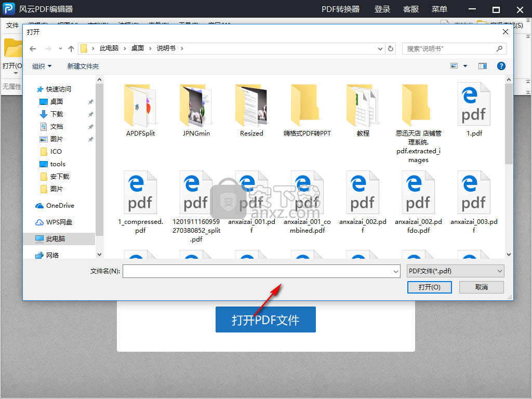
Task: Go back using the back arrow
Action: click(x=33, y=49)
